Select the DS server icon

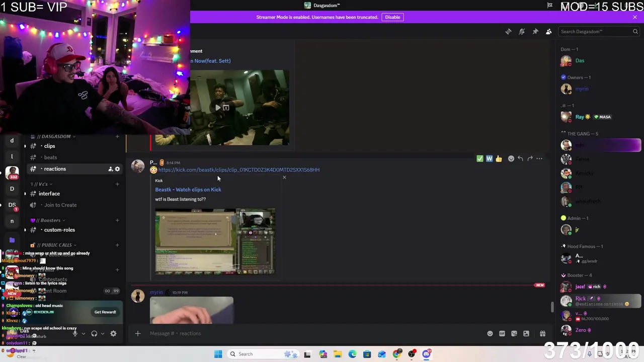coord(12,205)
